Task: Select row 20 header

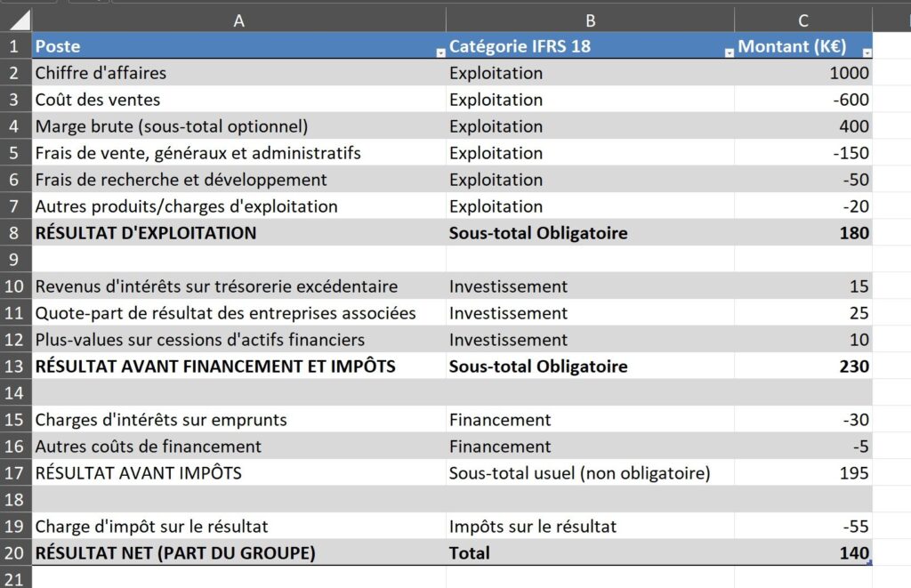Action: coord(16,552)
